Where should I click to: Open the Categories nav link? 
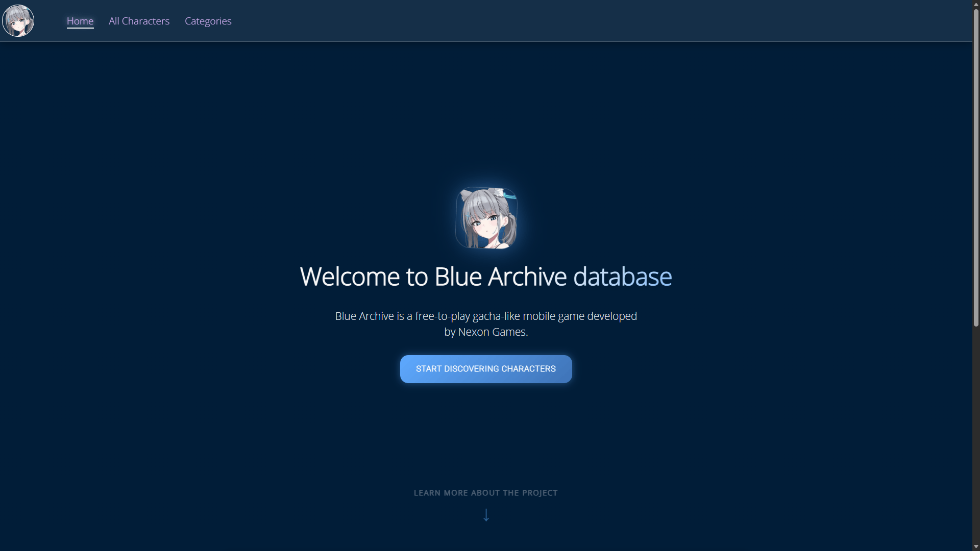click(x=208, y=21)
